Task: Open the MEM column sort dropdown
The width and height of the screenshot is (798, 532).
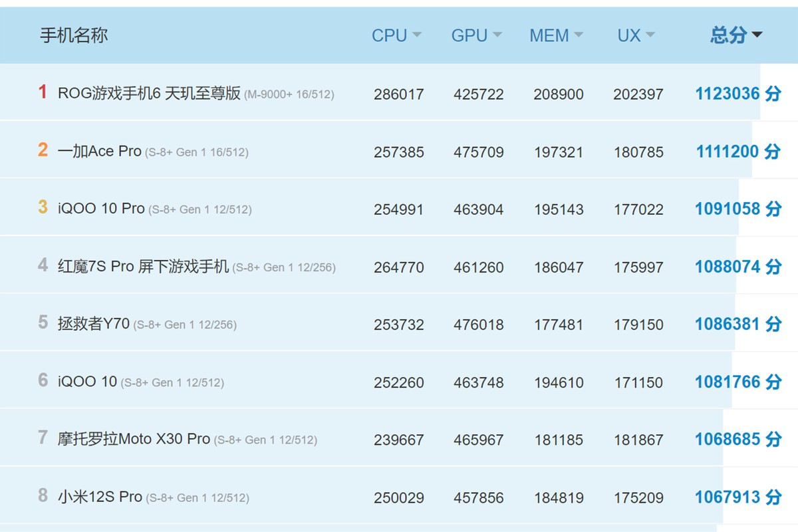Action: [578, 35]
